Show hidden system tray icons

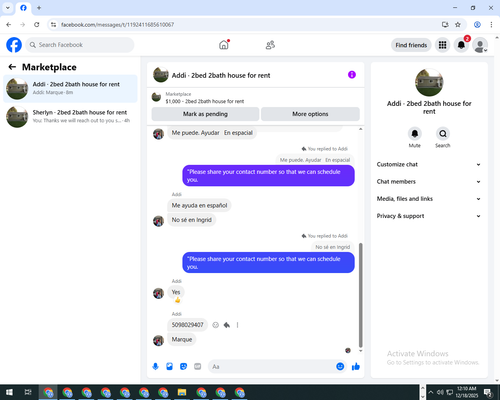click(x=431, y=392)
